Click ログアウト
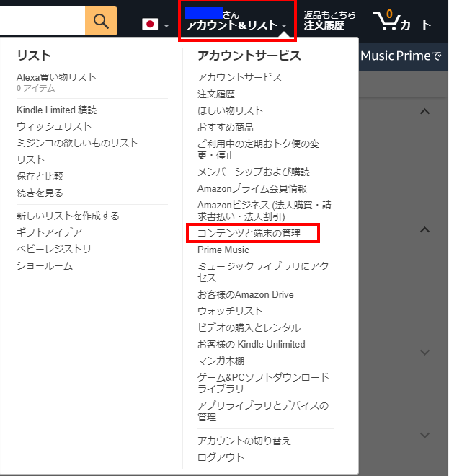 tap(221, 457)
